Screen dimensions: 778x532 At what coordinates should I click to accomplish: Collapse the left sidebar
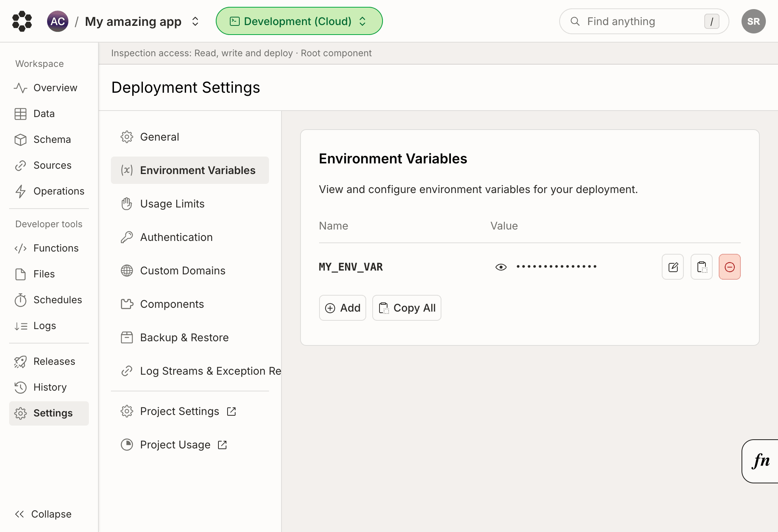[43, 514]
